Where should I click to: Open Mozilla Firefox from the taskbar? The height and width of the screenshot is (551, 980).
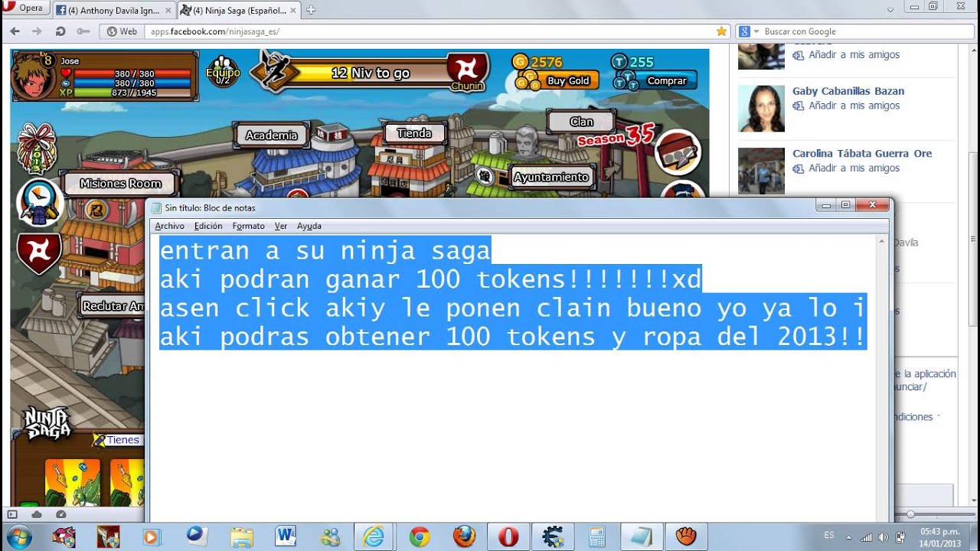(463, 536)
